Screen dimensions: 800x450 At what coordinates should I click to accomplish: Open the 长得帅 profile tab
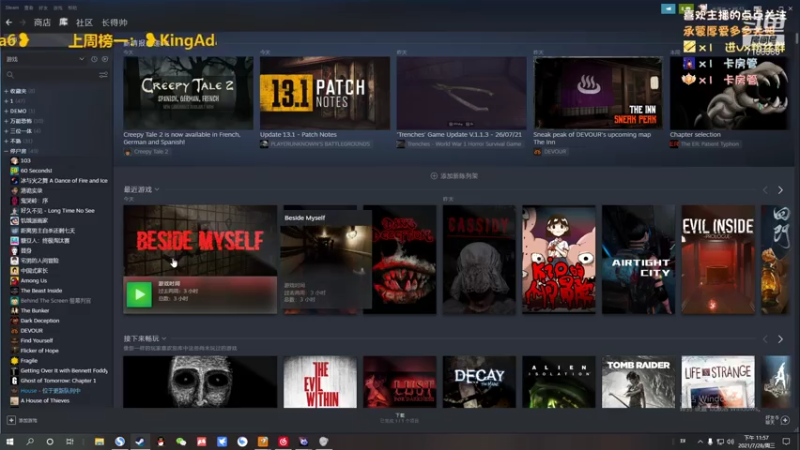pos(114,22)
